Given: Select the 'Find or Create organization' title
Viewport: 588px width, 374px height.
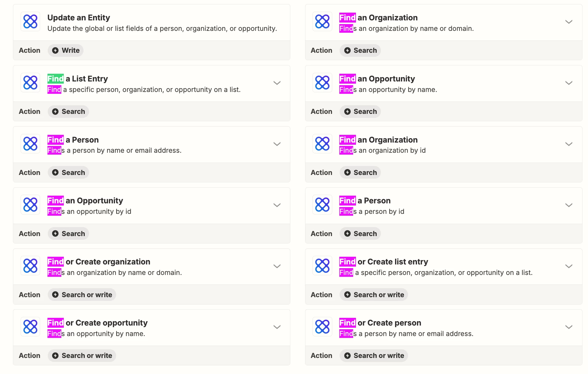Looking at the screenshot, I should pos(99,262).
